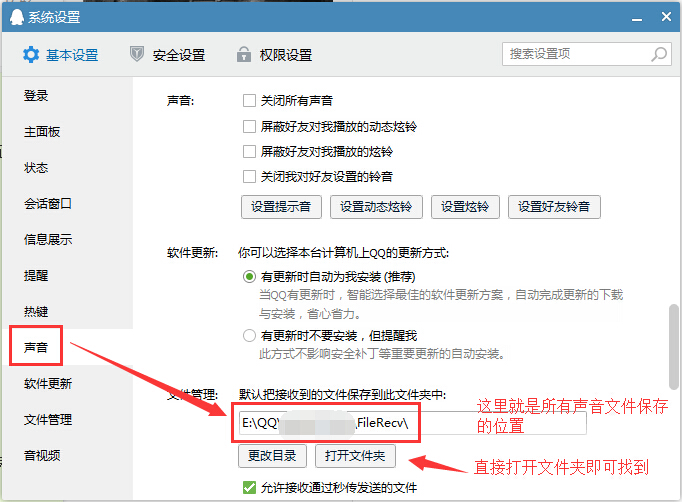Switch to the 基本设置 tab
This screenshot has width=682, height=502.
click(61, 55)
